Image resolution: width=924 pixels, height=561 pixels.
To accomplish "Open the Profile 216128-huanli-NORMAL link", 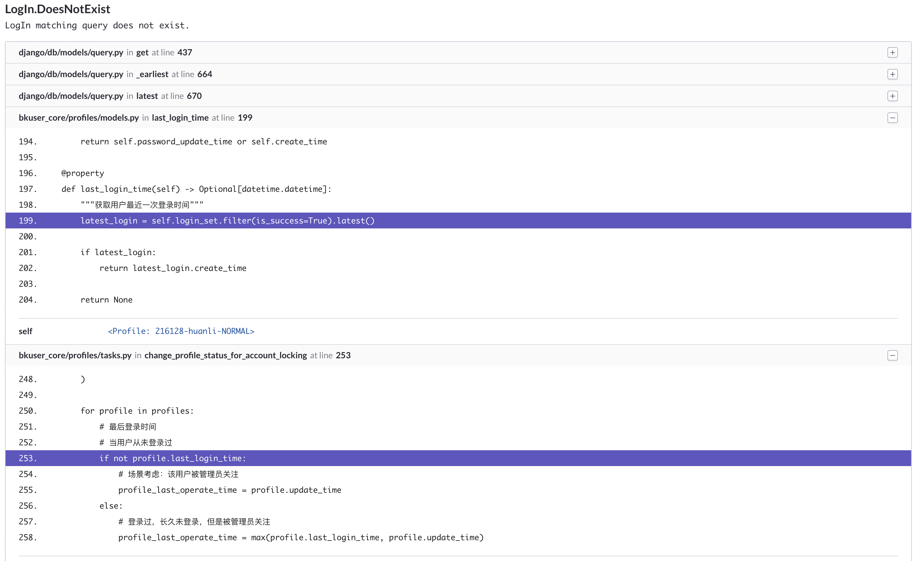I will click(181, 331).
